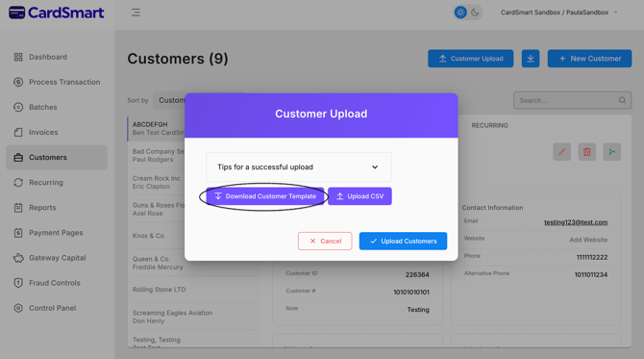This screenshot has width=644, height=359.
Task: Select Screaming Eagles Aviation customer row
Action: tap(192, 317)
